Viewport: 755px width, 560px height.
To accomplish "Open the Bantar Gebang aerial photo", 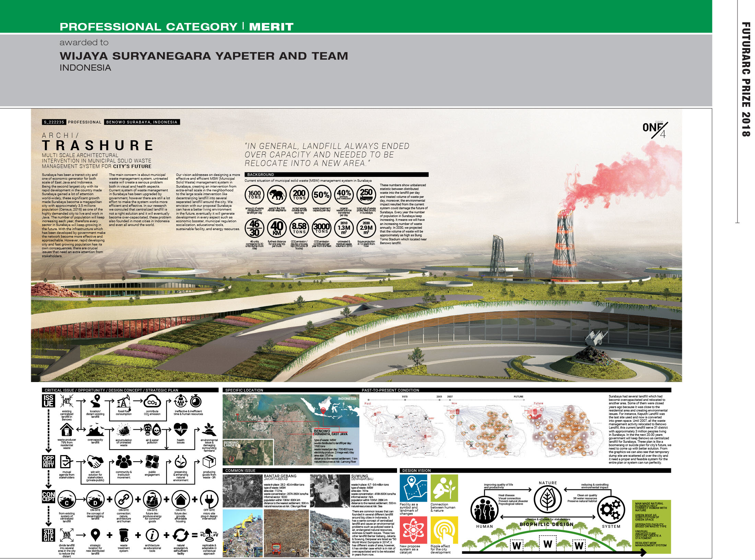I will (243, 491).
